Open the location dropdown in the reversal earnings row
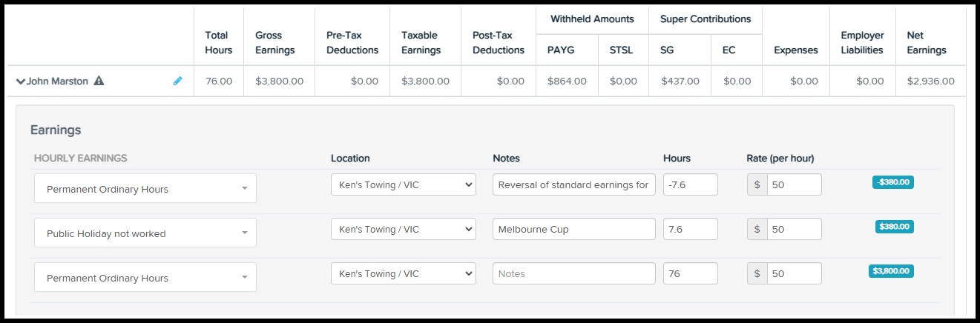The image size is (980, 323). [x=403, y=184]
